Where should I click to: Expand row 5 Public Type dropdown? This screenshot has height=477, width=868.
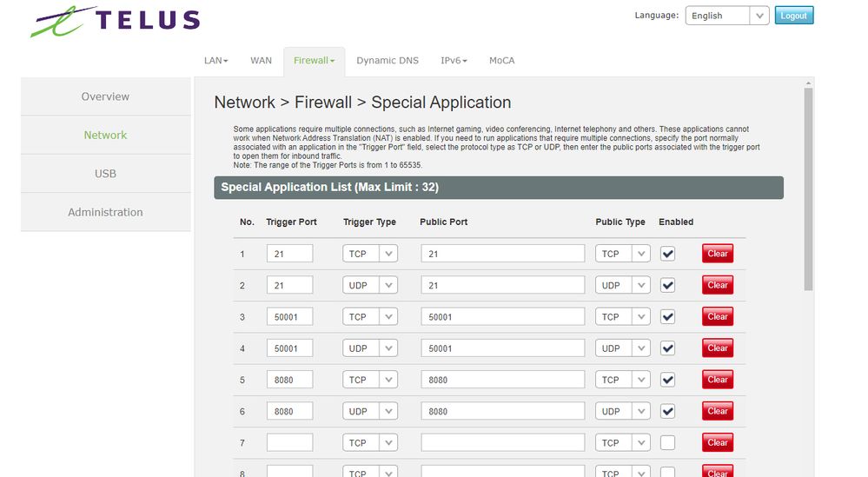(622, 380)
